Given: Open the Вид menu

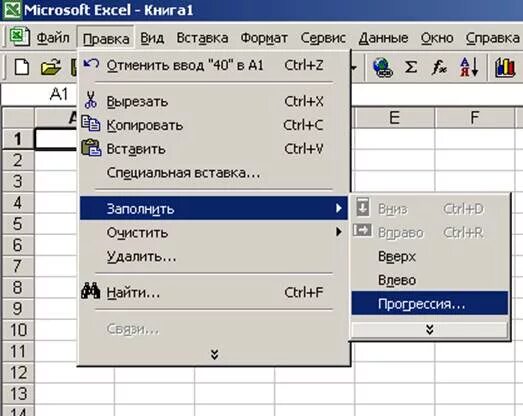Looking at the screenshot, I should pos(152,38).
